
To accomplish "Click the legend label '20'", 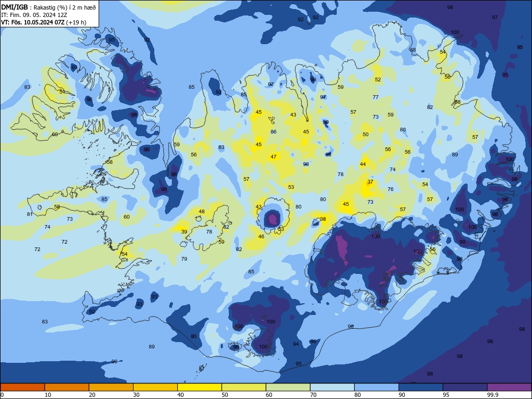I will coord(92,395).
